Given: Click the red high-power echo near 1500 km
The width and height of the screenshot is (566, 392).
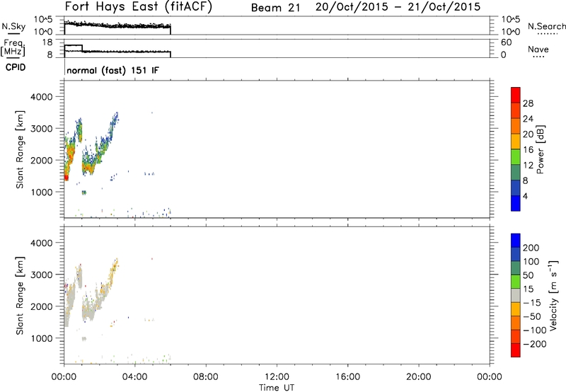Looking at the screenshot, I should [x=67, y=177].
